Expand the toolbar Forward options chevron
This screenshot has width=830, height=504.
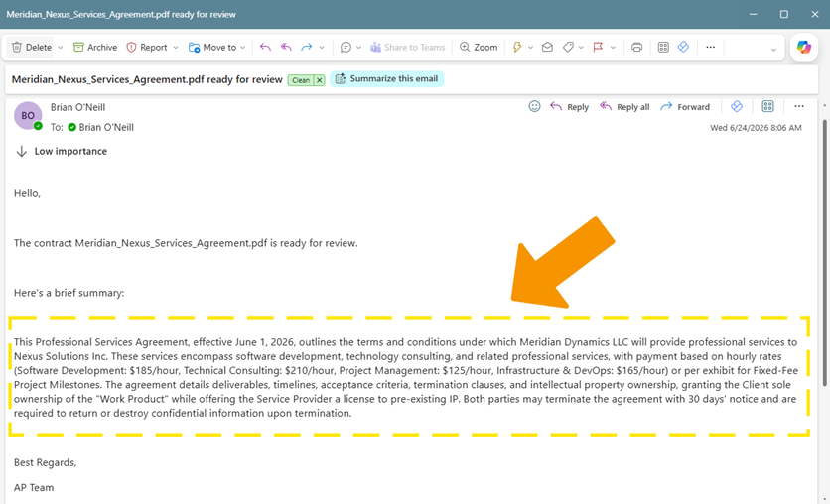tap(322, 47)
